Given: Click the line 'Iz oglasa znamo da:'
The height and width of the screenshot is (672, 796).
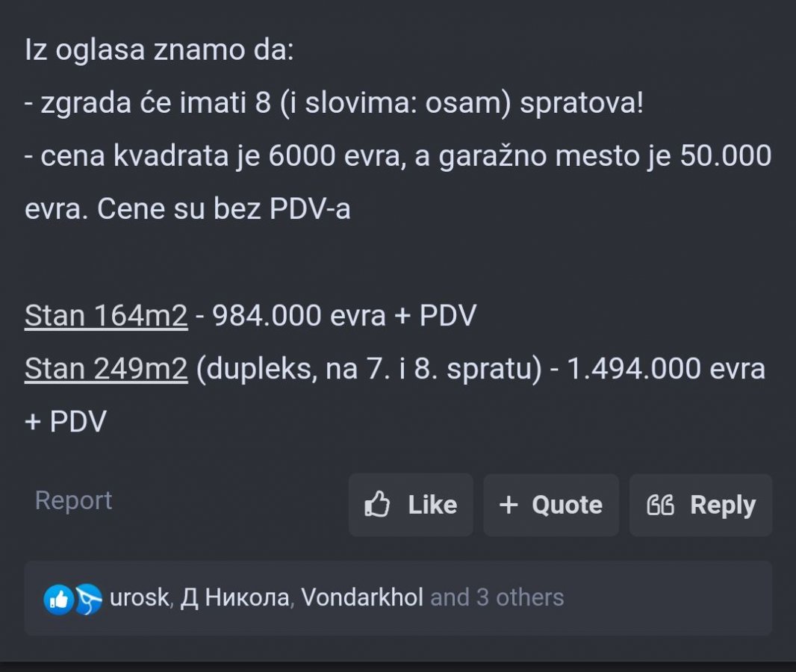Looking at the screenshot, I should click(x=160, y=51).
